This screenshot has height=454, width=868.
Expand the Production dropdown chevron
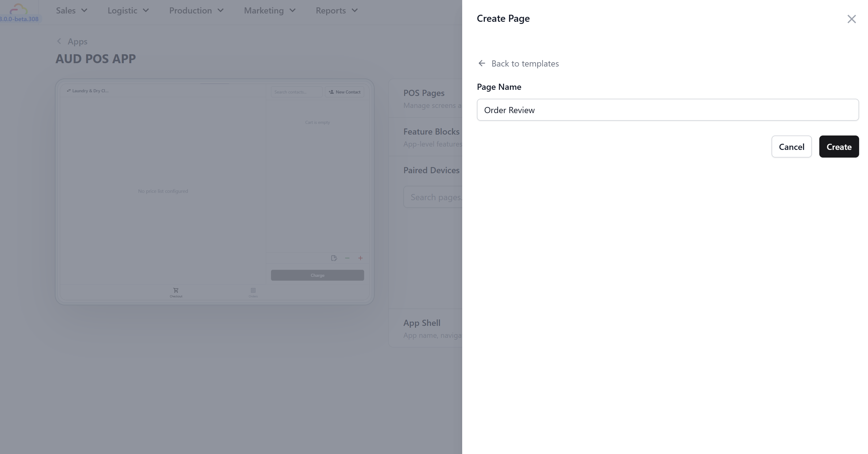[x=221, y=10]
